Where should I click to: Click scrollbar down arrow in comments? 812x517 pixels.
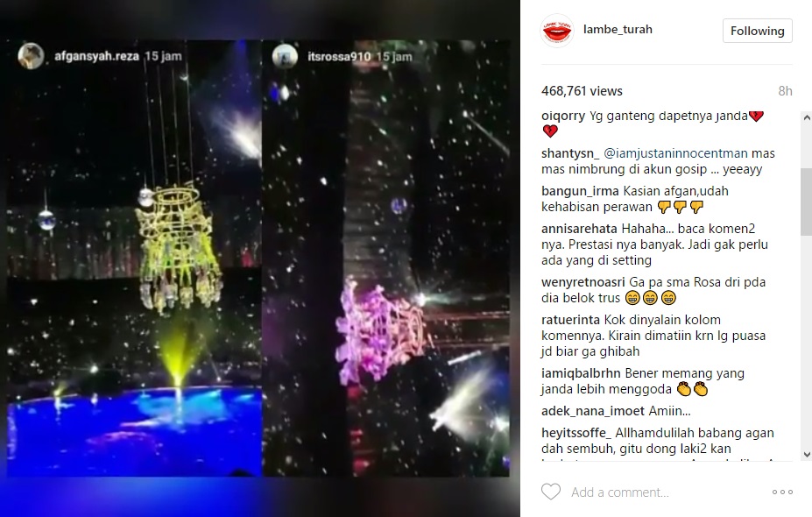tap(806, 454)
